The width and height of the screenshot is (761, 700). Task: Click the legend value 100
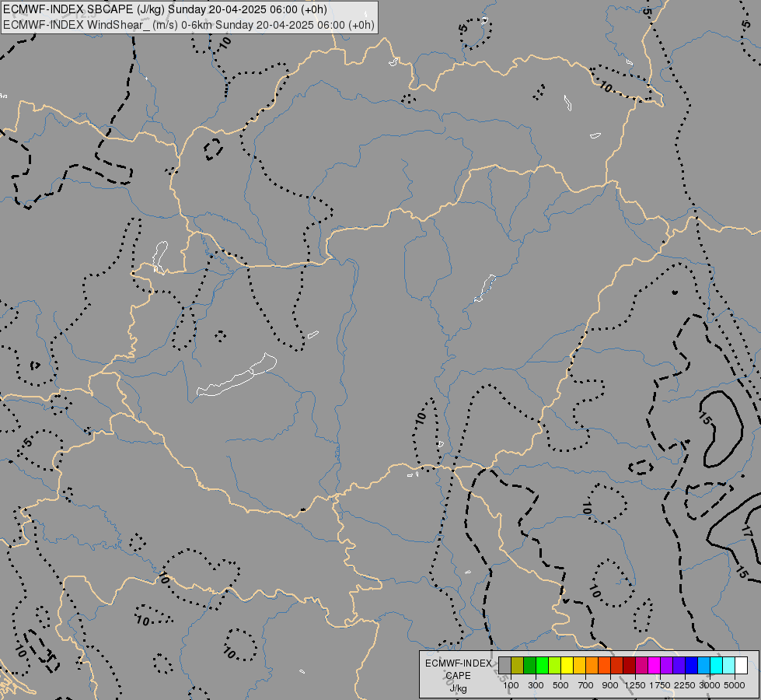click(x=511, y=685)
